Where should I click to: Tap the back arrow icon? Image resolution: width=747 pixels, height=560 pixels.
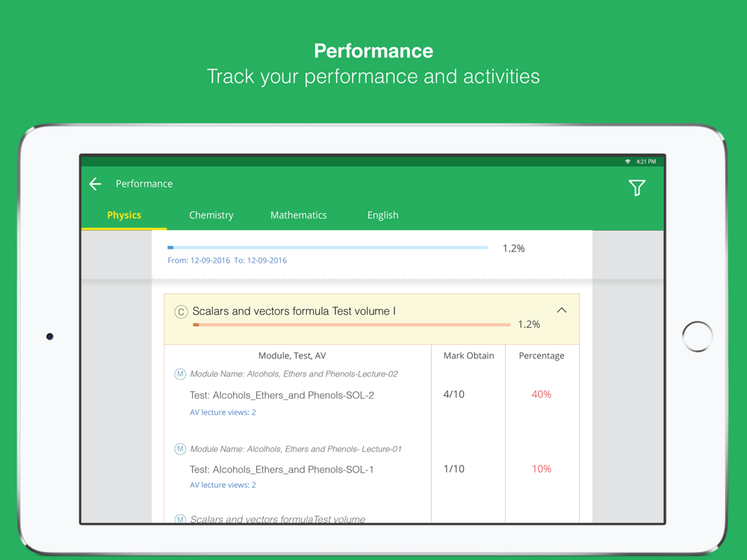tap(96, 184)
